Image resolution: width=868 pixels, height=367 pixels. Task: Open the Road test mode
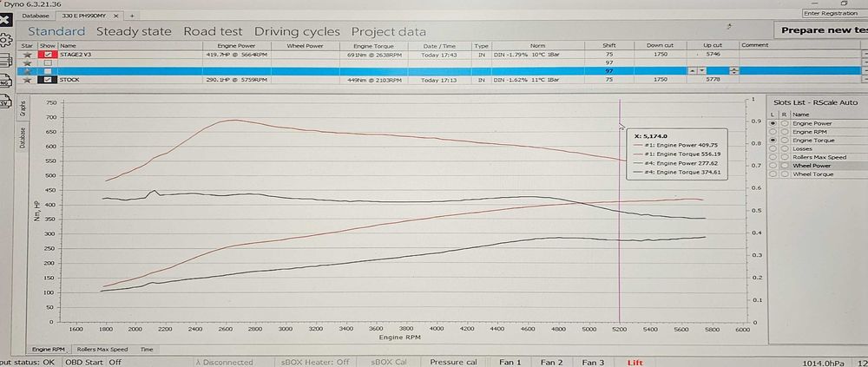point(214,31)
